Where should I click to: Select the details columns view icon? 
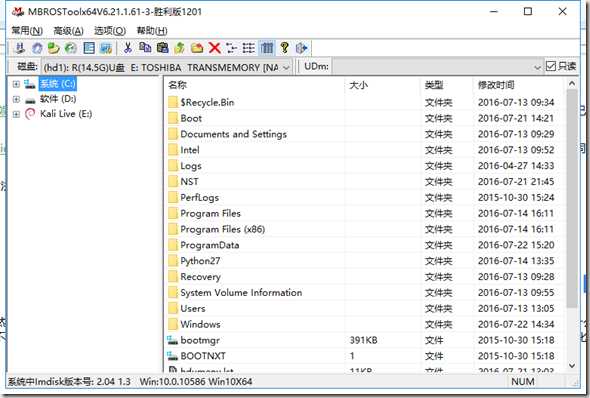click(x=267, y=48)
